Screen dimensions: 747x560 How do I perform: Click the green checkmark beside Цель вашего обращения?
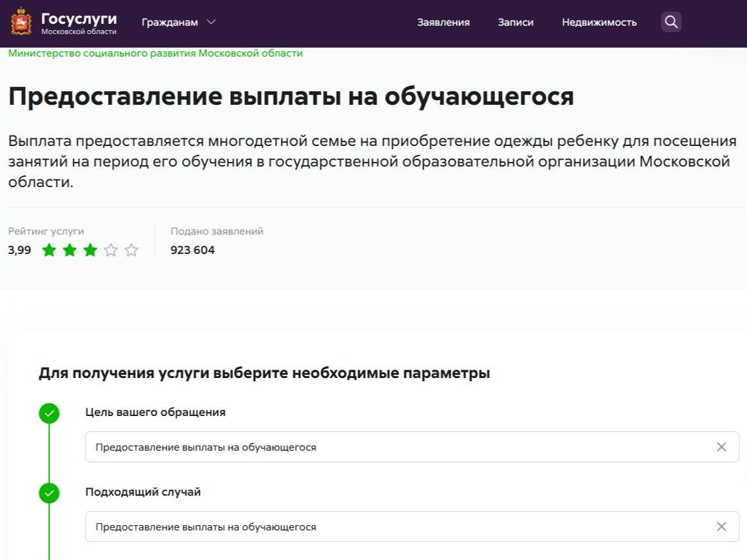click(50, 412)
